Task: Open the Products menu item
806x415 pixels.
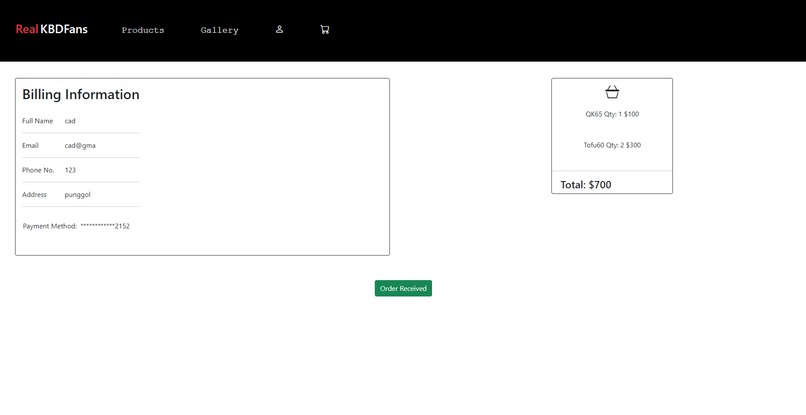Action: click(143, 30)
